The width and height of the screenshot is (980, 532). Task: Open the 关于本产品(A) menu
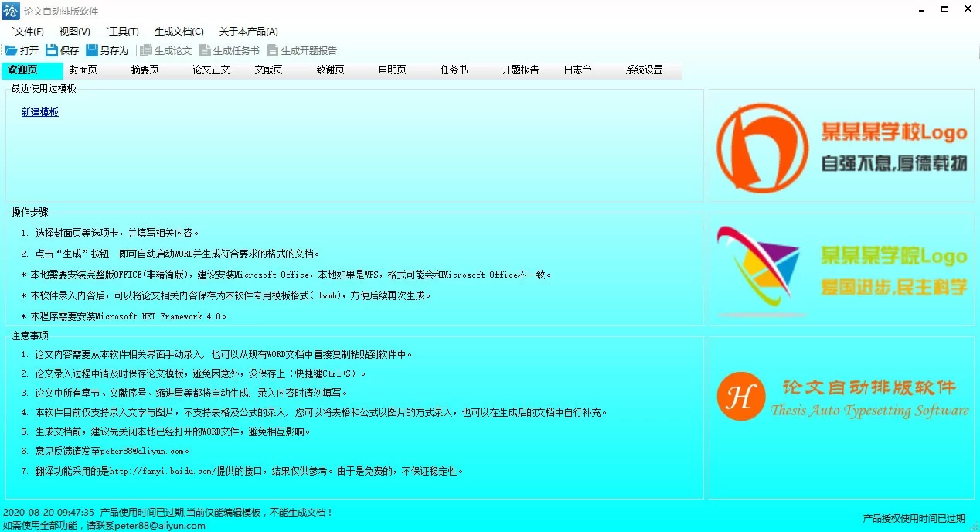pos(247,32)
